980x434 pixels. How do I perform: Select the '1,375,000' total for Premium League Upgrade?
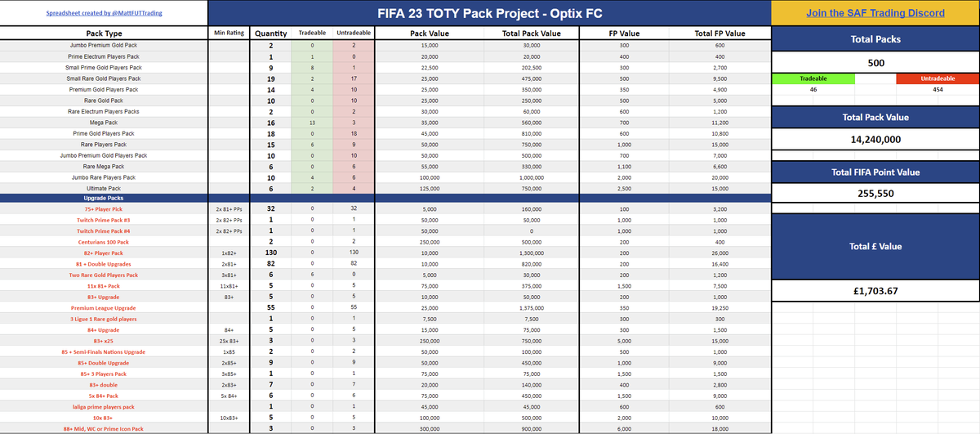click(532, 308)
